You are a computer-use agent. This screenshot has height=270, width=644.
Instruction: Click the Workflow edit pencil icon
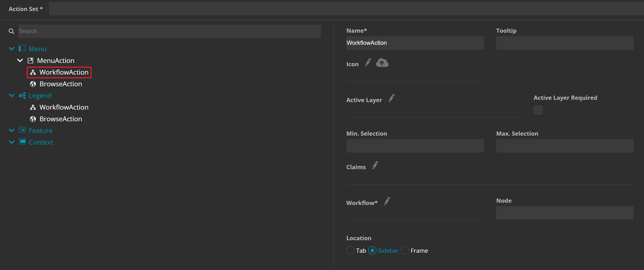(387, 201)
